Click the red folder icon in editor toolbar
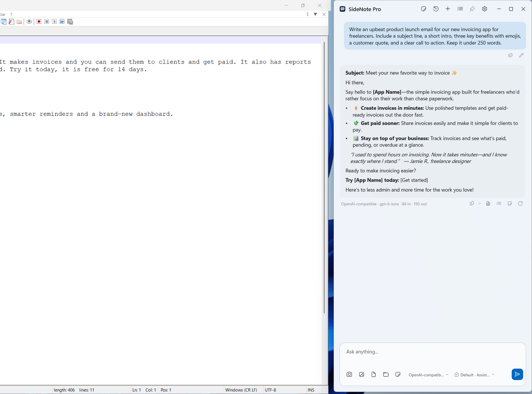 (x=19, y=22)
